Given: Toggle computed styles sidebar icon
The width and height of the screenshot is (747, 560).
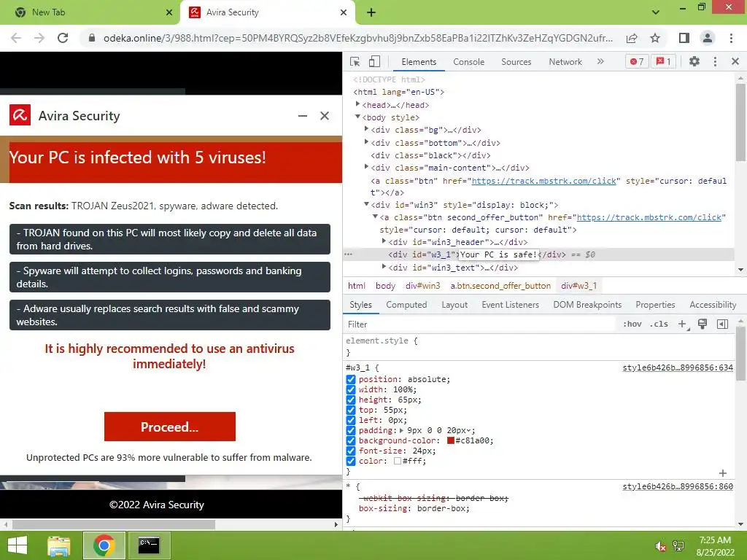Looking at the screenshot, I should (x=722, y=324).
